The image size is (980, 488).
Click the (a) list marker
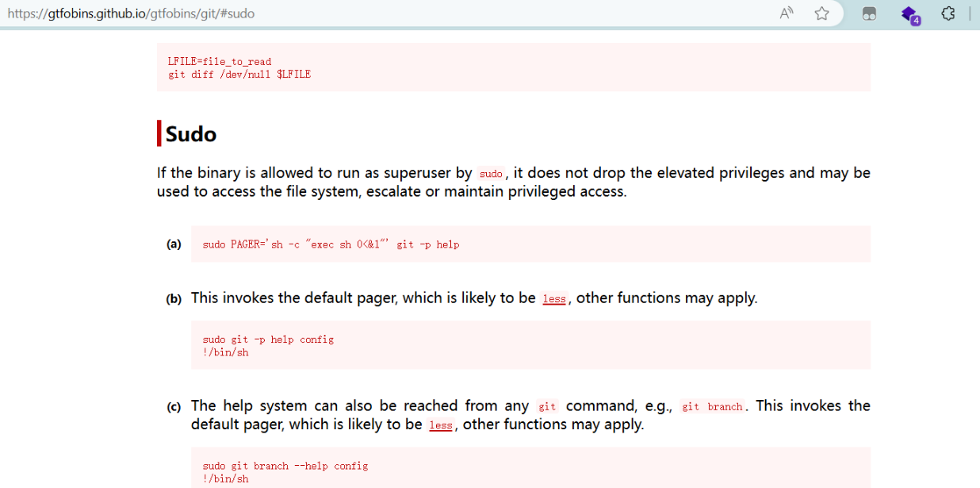(174, 244)
